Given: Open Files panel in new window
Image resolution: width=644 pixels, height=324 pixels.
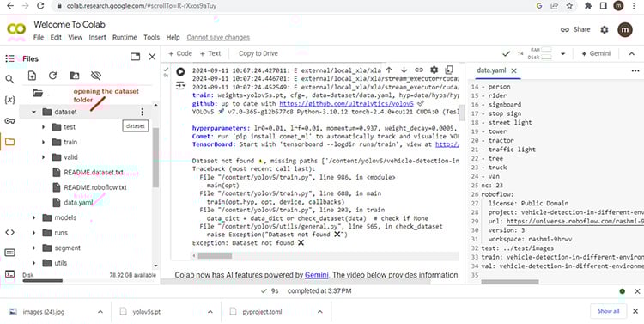Looking at the screenshot, I should coord(135,57).
